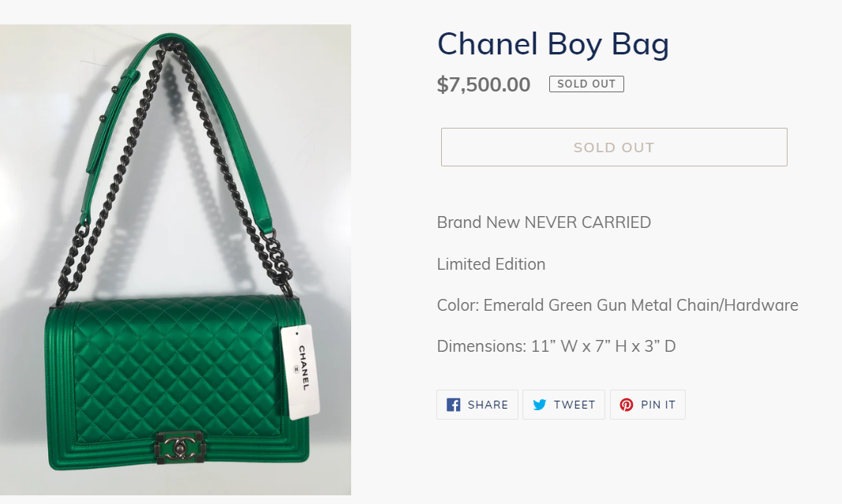Image resolution: width=842 pixels, height=504 pixels.
Task: Select the TWEET button text
Action: tap(574, 405)
